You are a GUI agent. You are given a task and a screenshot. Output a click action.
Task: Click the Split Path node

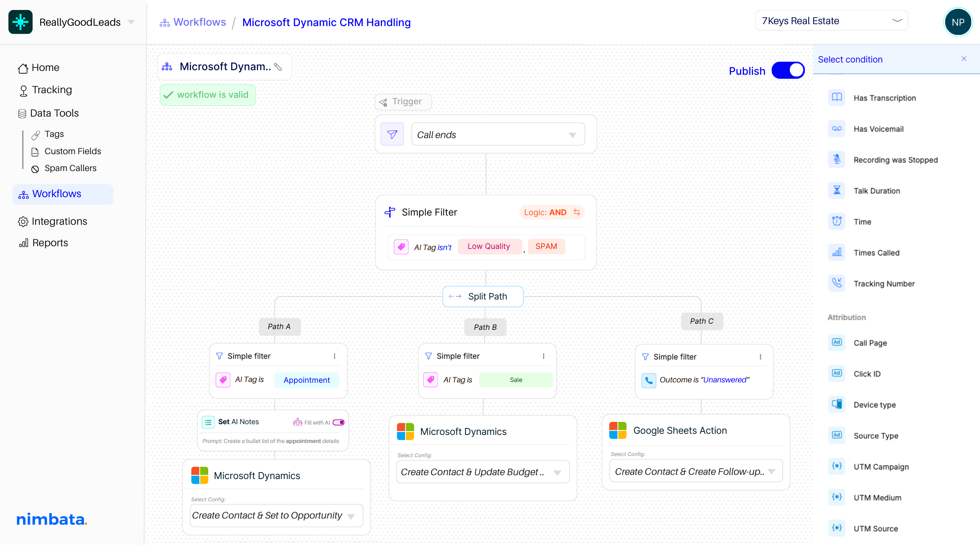(x=483, y=296)
